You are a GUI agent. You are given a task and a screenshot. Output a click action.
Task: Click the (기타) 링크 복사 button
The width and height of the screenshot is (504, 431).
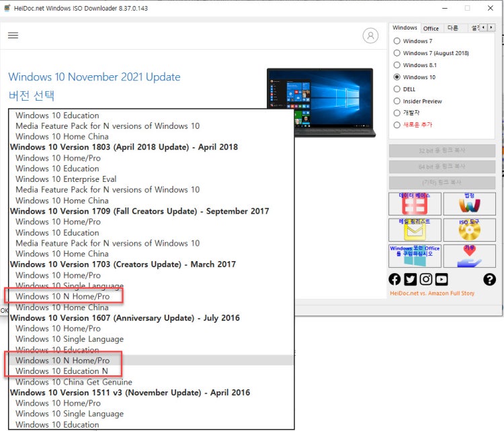pos(442,183)
